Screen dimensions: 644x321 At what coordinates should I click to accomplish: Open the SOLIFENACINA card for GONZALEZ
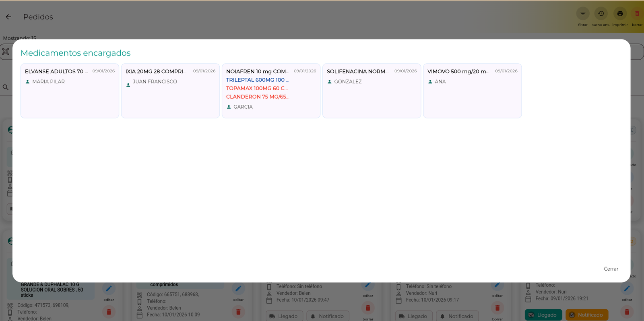(x=372, y=91)
